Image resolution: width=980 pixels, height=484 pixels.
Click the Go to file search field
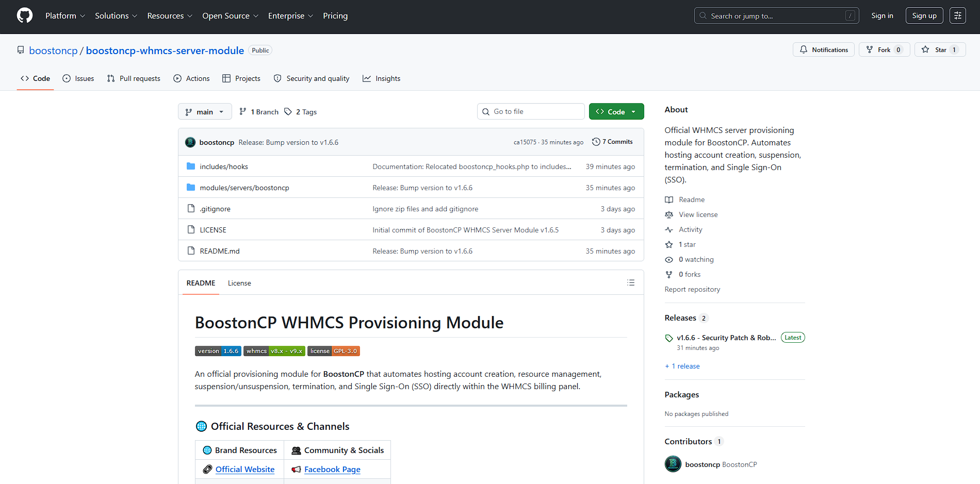(531, 111)
